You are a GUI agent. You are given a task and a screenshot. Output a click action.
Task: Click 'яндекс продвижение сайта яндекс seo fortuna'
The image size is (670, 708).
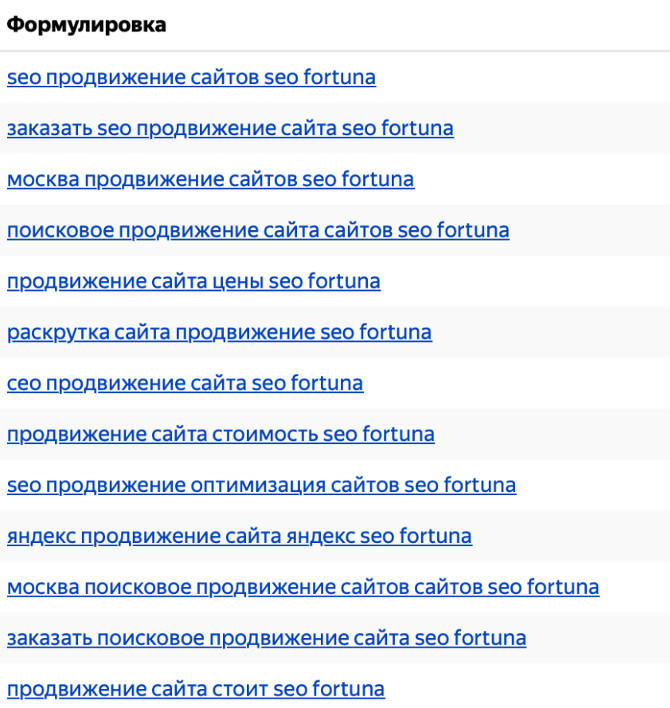click(x=240, y=536)
